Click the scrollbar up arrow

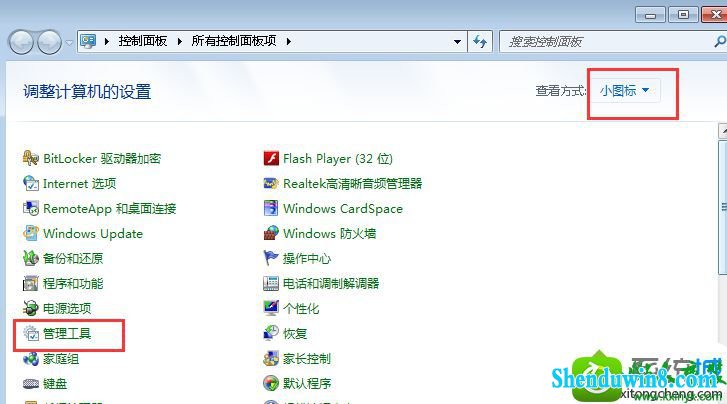722,131
